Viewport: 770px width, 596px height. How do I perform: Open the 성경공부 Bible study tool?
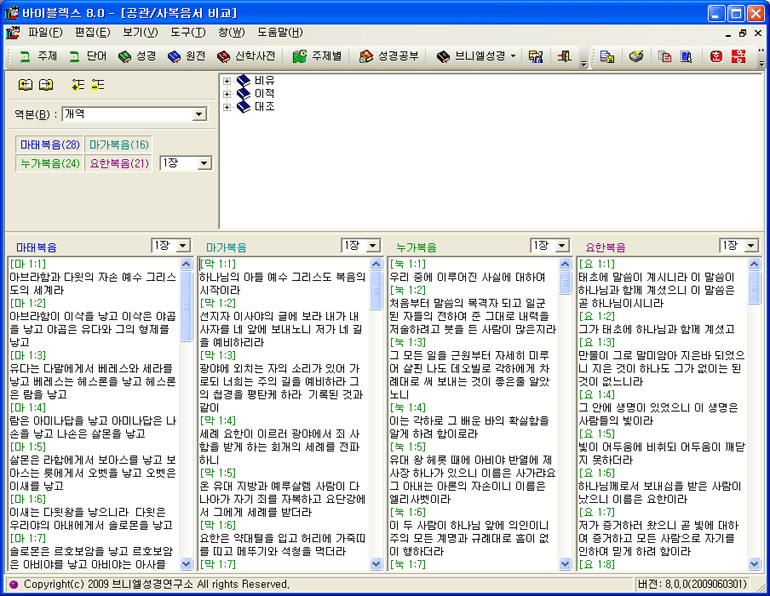[x=388, y=56]
